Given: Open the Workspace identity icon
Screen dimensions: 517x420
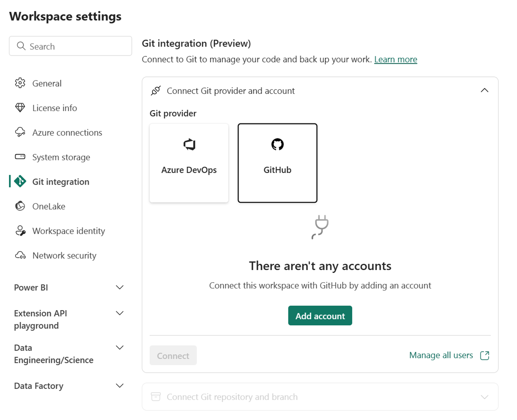Looking at the screenshot, I should point(20,230).
